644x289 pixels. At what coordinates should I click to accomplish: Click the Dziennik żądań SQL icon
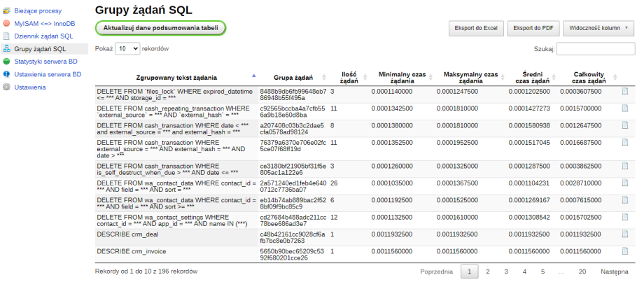click(6, 36)
